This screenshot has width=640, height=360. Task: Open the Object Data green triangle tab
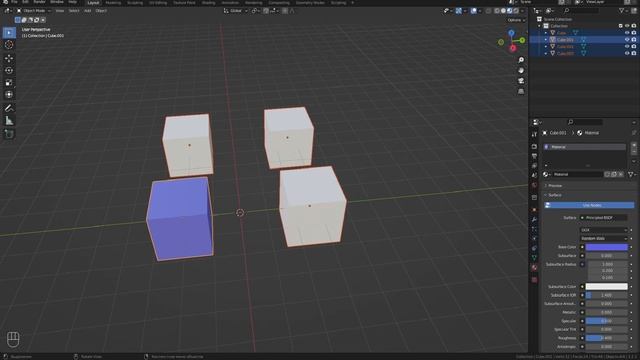click(534, 258)
